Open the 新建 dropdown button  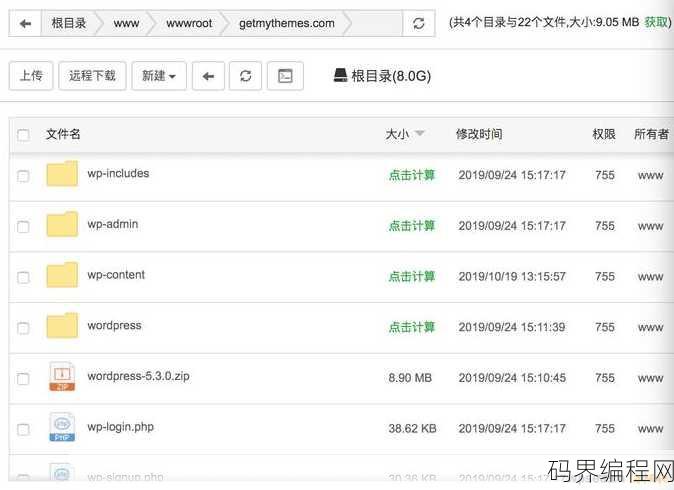[x=159, y=76]
